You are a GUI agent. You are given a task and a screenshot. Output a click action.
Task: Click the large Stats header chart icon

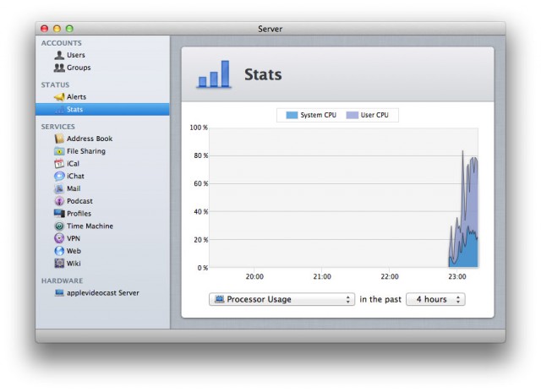(214, 74)
